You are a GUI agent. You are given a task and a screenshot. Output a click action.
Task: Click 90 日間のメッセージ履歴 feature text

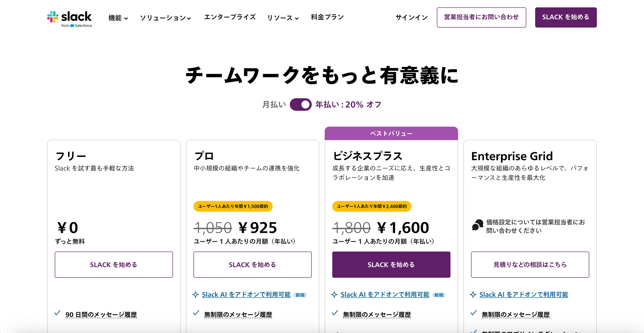click(101, 314)
